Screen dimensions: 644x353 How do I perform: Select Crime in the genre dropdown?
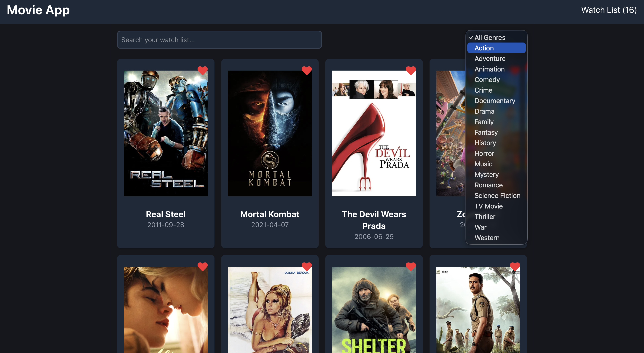coord(497,90)
